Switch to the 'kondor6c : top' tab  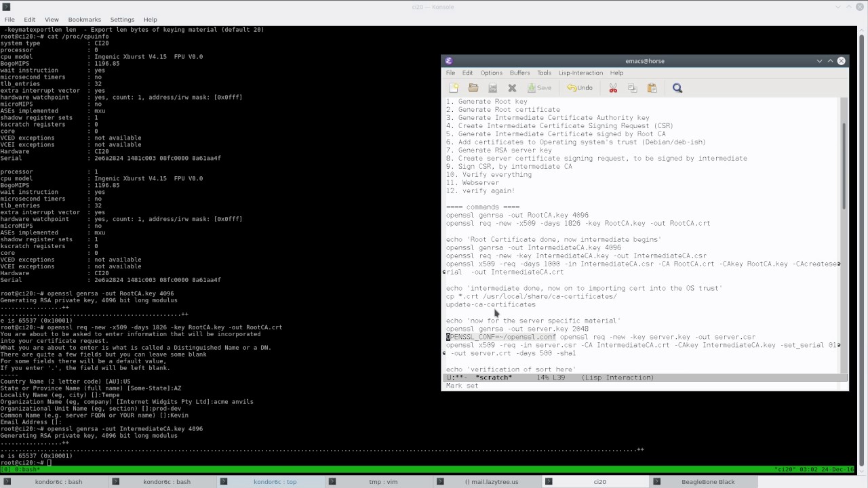(x=271, y=482)
